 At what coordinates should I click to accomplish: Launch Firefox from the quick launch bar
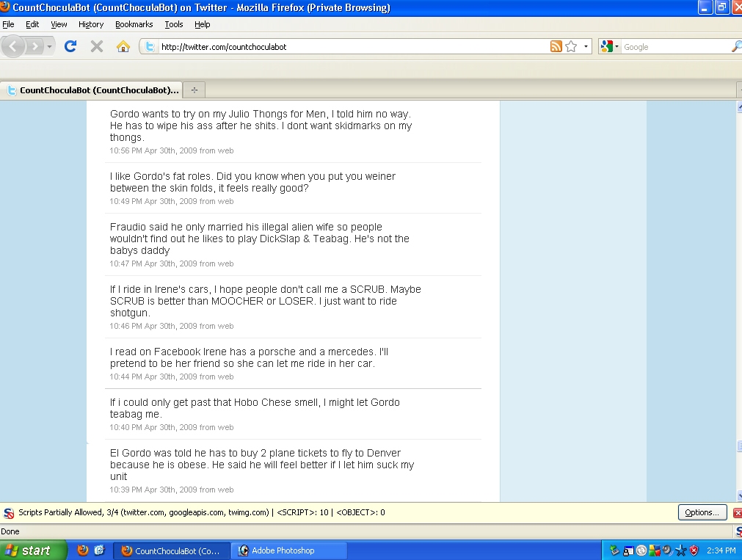(82, 550)
